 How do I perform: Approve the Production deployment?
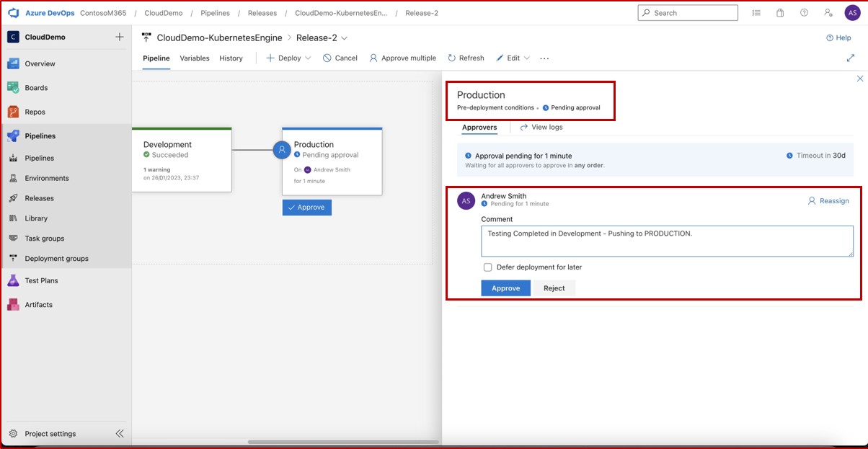tap(505, 288)
